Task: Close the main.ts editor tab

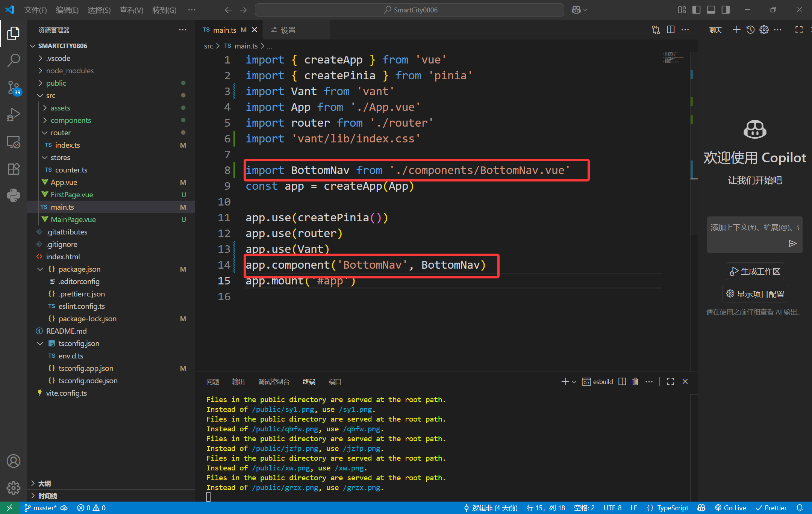Action: click(x=255, y=30)
